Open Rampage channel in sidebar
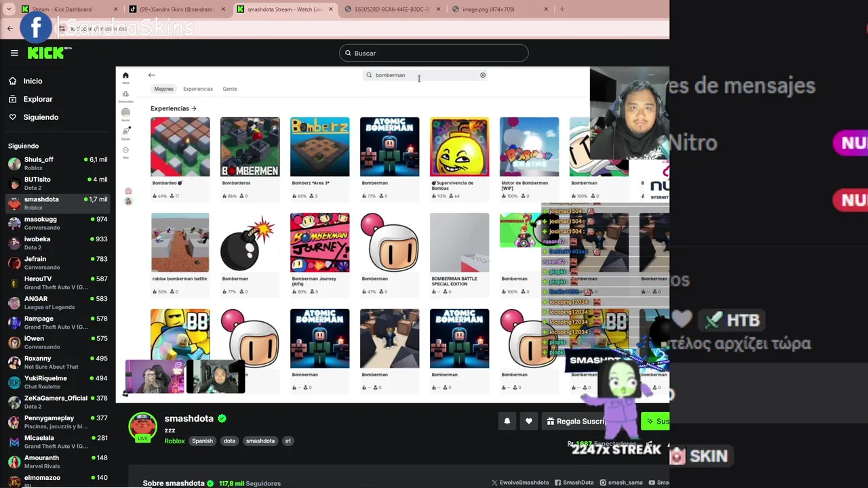868x488 pixels. 58,322
